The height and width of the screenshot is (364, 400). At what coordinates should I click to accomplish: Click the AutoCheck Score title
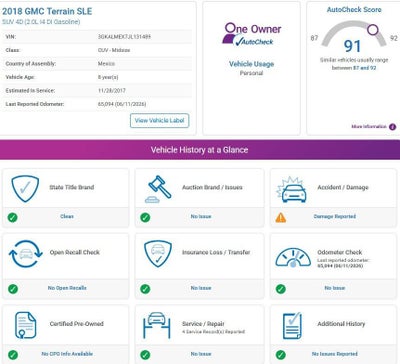click(354, 10)
